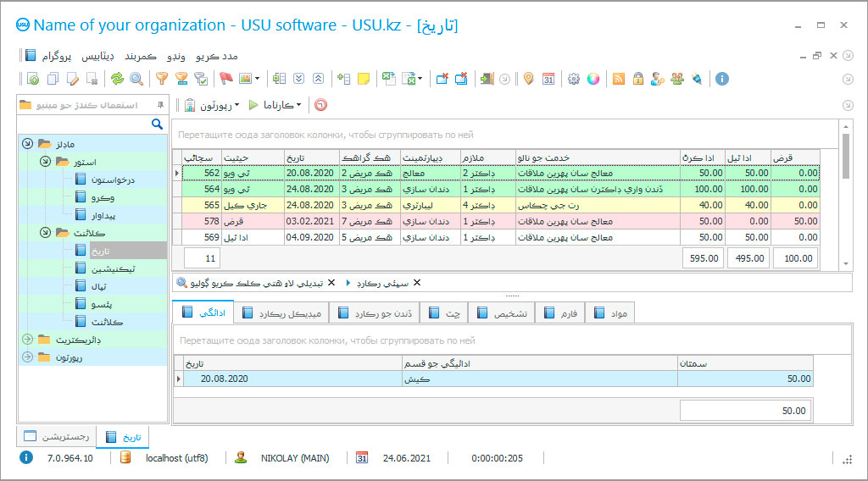This screenshot has height=481, width=868.
Task: Switch to the تشخيص tab
Action: [502, 313]
